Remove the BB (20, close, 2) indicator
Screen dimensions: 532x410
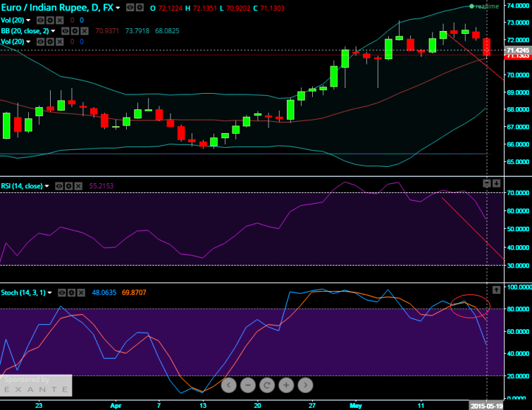click(84, 31)
